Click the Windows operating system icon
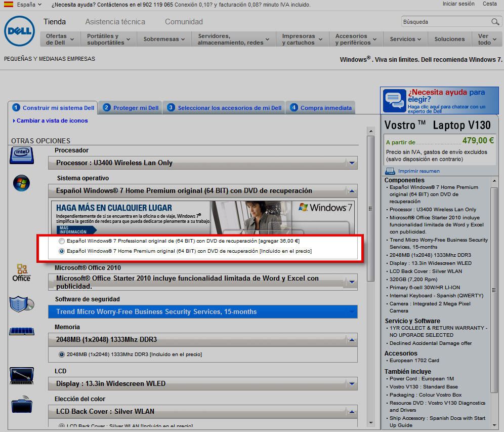 tap(21, 183)
